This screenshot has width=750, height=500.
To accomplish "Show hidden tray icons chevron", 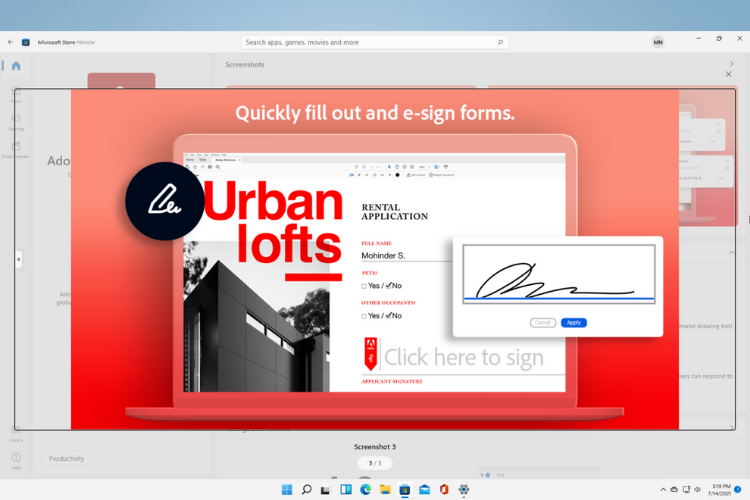I will tap(663, 489).
